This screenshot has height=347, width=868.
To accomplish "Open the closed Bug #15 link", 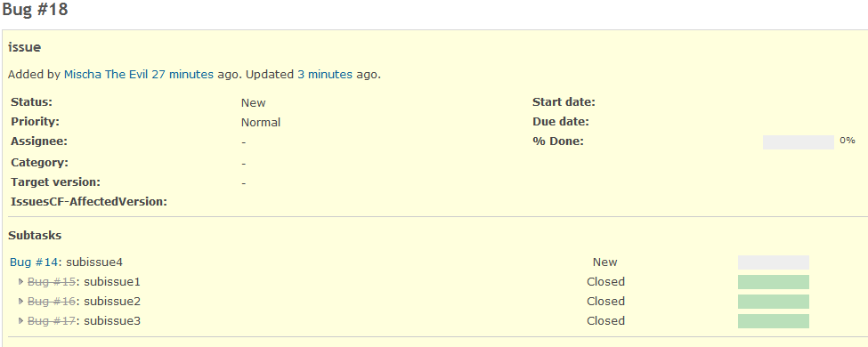I will pyautogui.click(x=52, y=282).
